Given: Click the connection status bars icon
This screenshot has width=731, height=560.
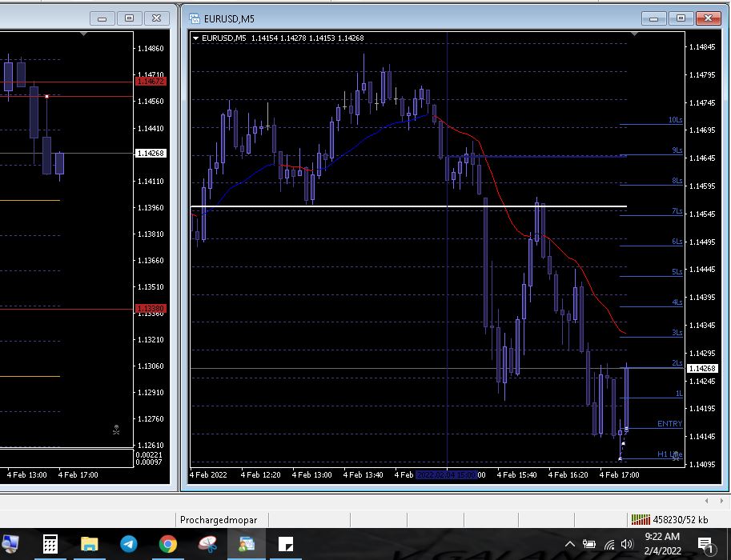Looking at the screenshot, I should [x=641, y=519].
